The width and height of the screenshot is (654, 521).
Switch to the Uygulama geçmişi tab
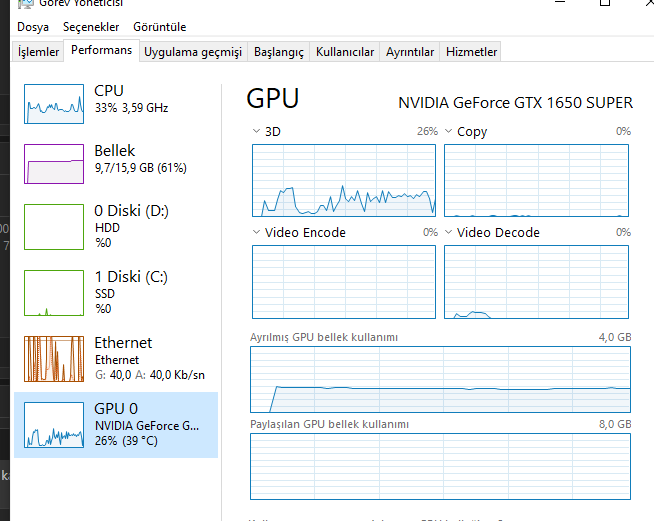tap(193, 52)
